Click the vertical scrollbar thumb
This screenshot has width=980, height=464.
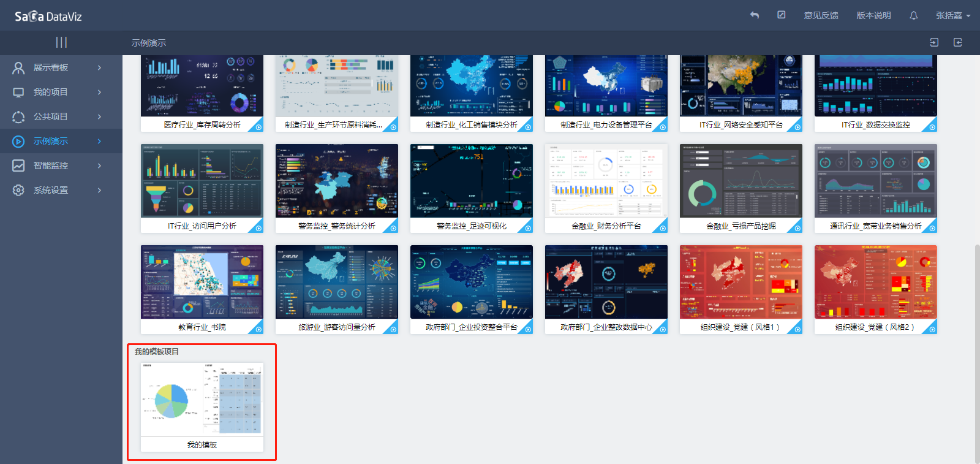click(x=977, y=354)
